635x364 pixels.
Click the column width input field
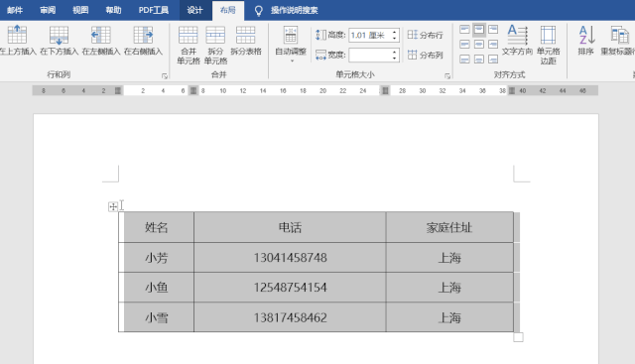tap(370, 55)
